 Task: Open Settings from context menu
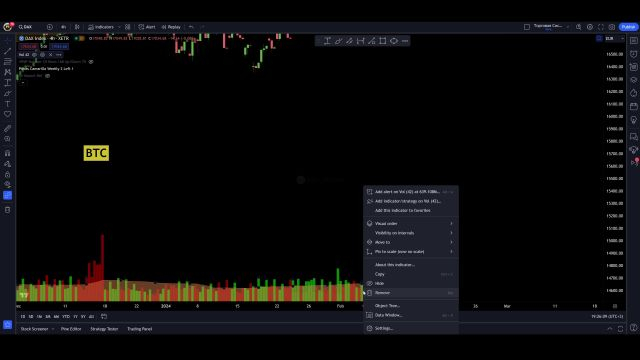click(411, 328)
